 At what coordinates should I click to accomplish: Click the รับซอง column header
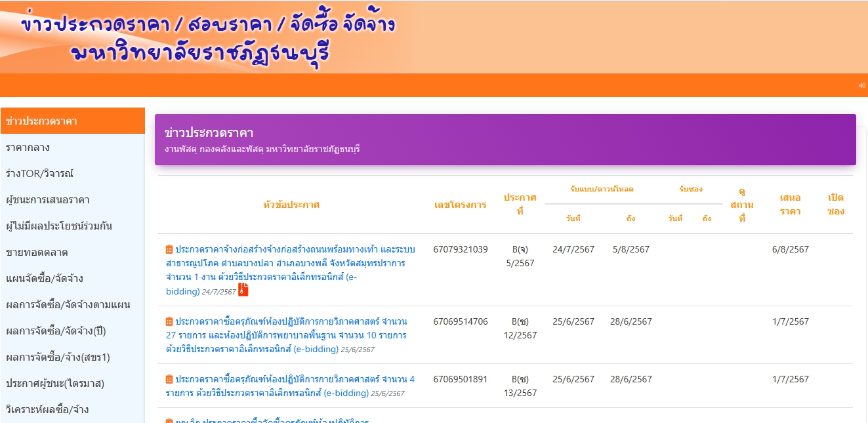691,190
